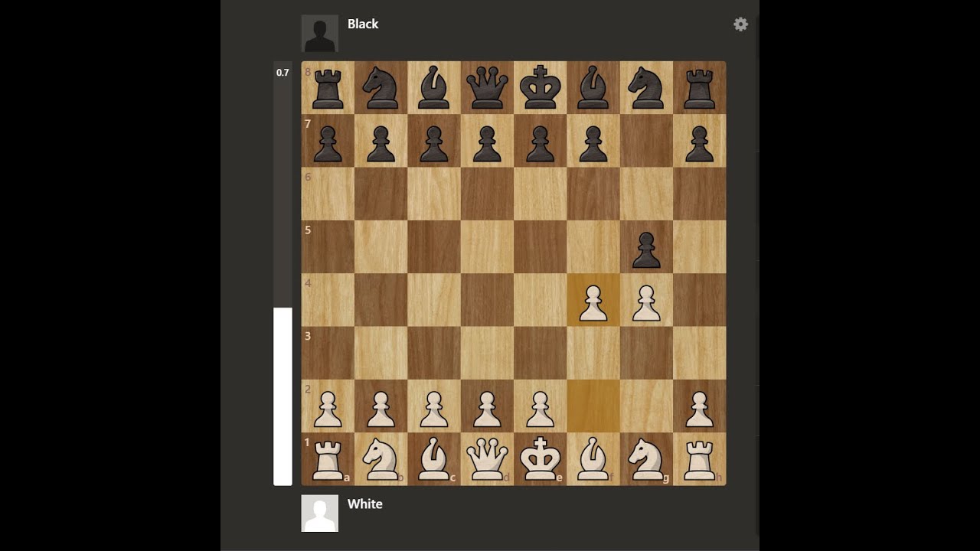Select the black king on e8
This screenshot has width=980, height=551.
(541, 88)
